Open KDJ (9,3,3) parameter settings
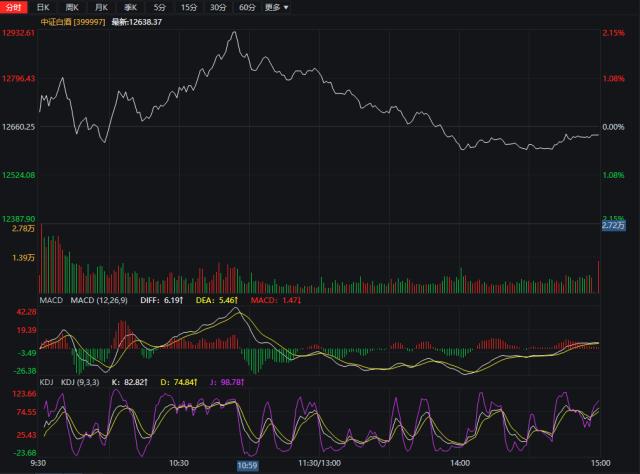 point(80,382)
